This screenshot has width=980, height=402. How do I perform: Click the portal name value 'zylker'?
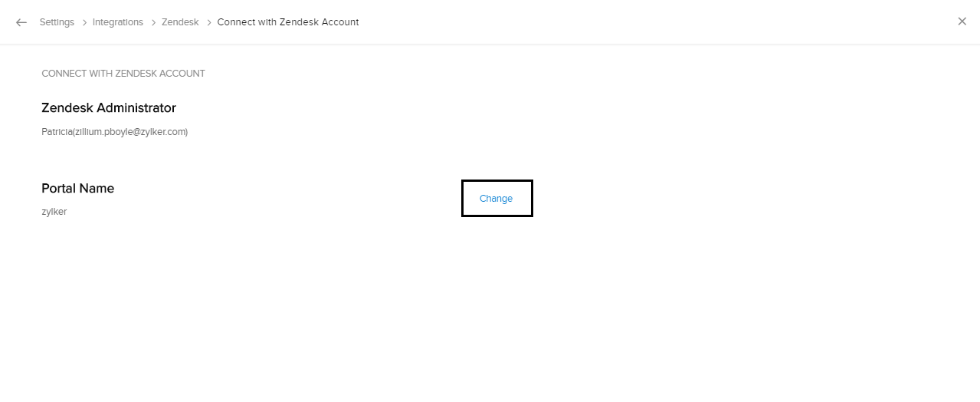pyautogui.click(x=54, y=212)
